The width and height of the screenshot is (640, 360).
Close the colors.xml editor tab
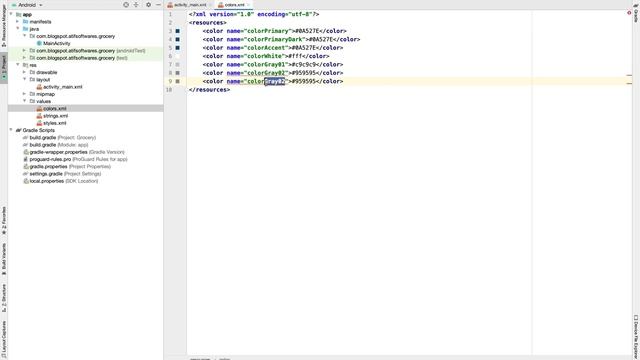coord(249,5)
